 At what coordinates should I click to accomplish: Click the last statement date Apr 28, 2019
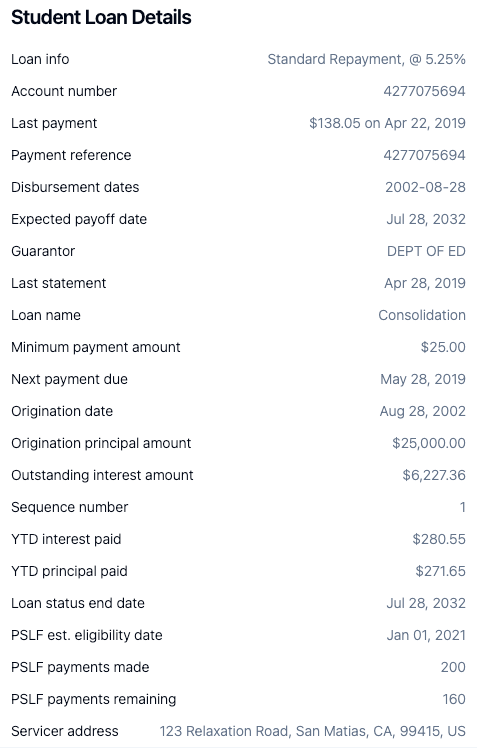click(x=425, y=283)
